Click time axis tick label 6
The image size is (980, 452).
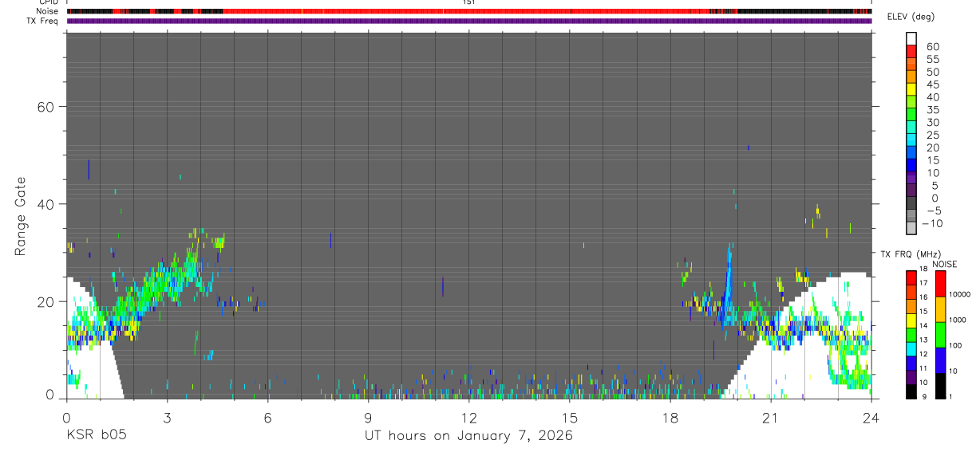[267, 417]
